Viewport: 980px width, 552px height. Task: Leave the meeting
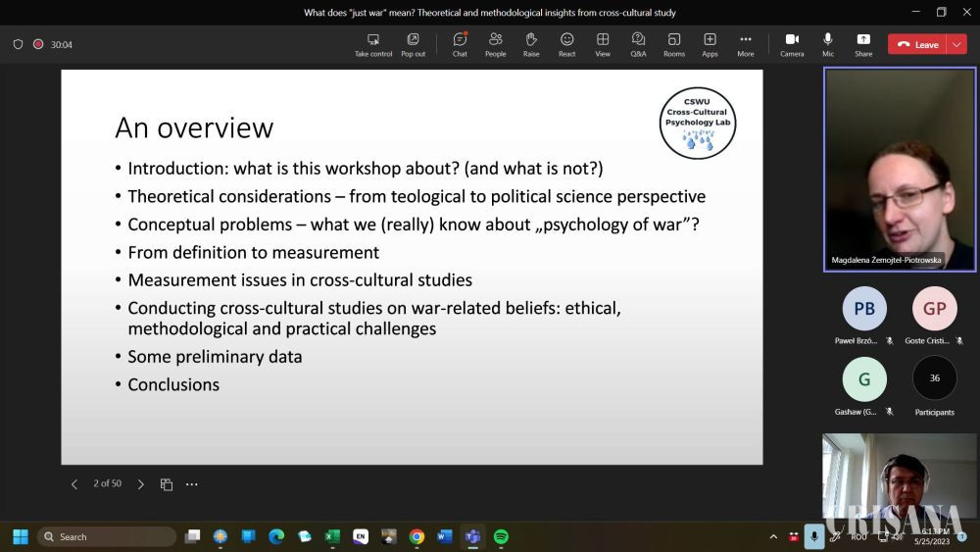click(917, 44)
